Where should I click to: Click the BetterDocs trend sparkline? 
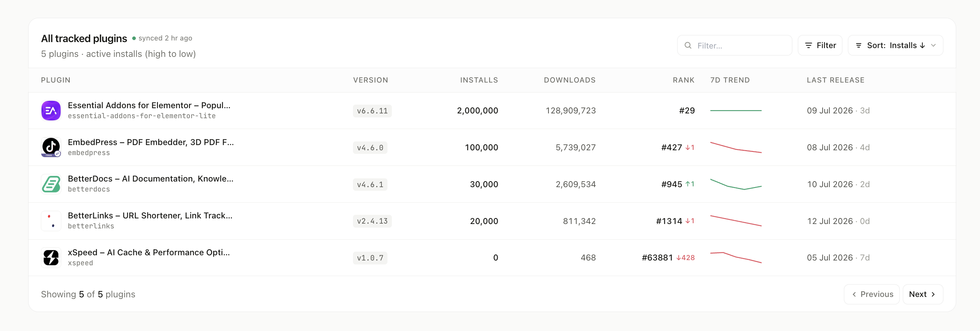(x=736, y=184)
